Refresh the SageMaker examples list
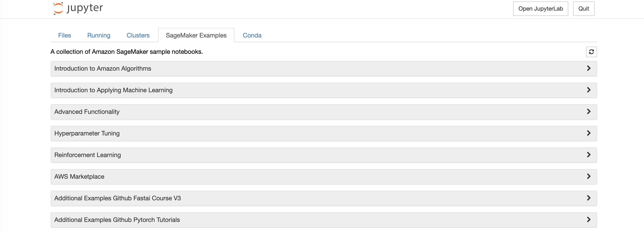Screen dimensions: 644x232 [591, 52]
